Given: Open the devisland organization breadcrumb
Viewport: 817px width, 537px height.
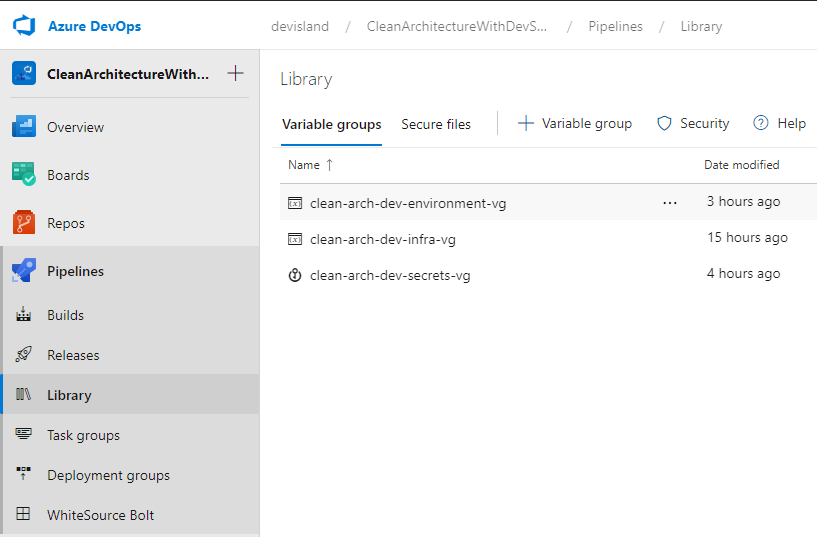Looking at the screenshot, I should (300, 27).
